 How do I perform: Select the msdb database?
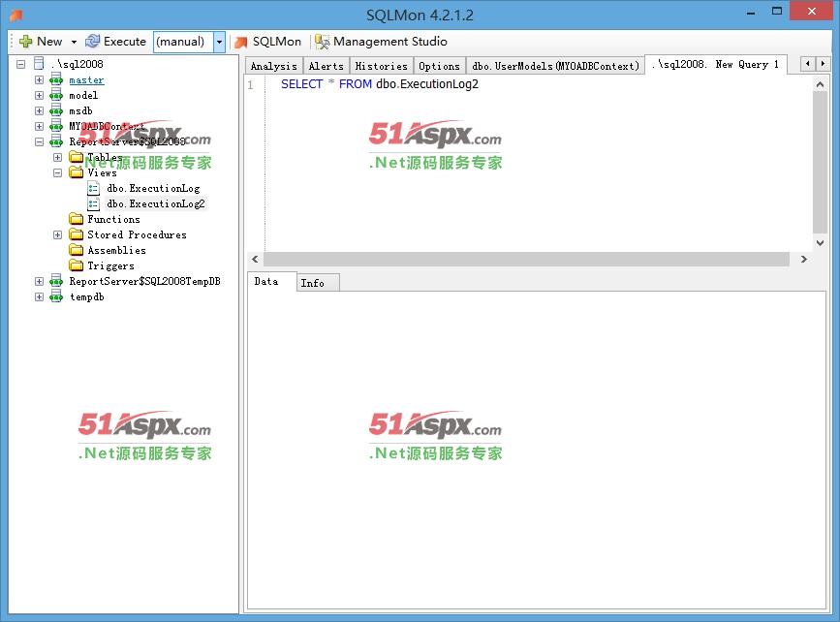(x=80, y=110)
